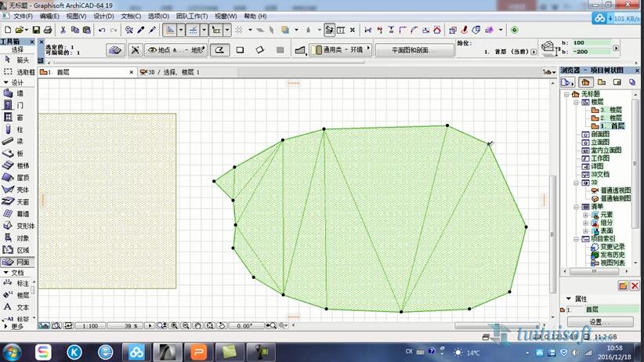Toggle the polygon geometry method button

pos(219,50)
